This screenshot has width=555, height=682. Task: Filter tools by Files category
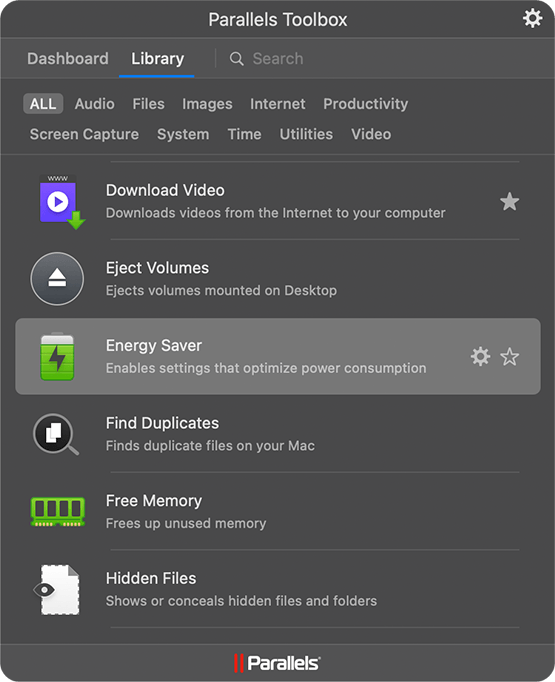tap(148, 104)
